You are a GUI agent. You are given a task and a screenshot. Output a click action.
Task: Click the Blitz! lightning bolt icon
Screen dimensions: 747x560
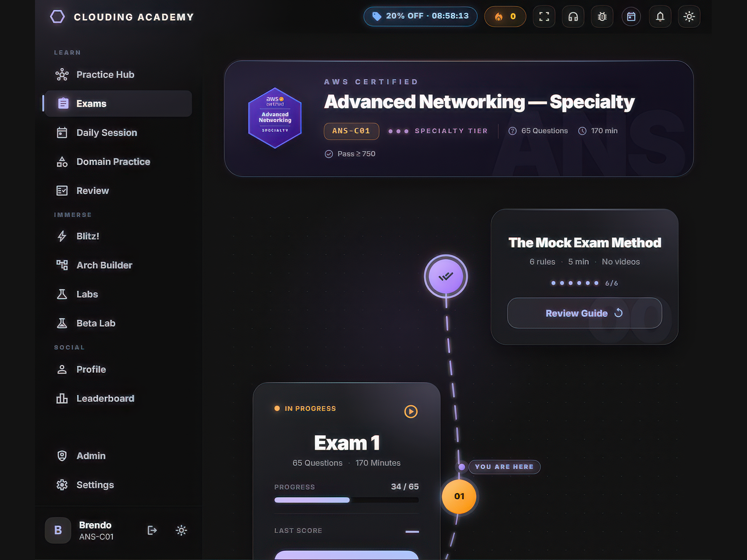point(62,236)
